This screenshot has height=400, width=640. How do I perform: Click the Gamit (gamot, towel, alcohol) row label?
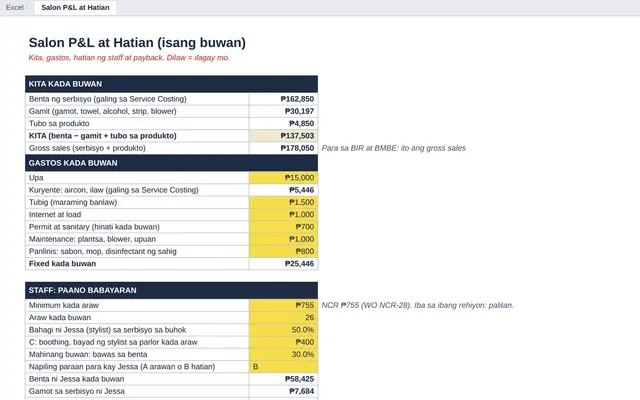pyautogui.click(x=137, y=111)
